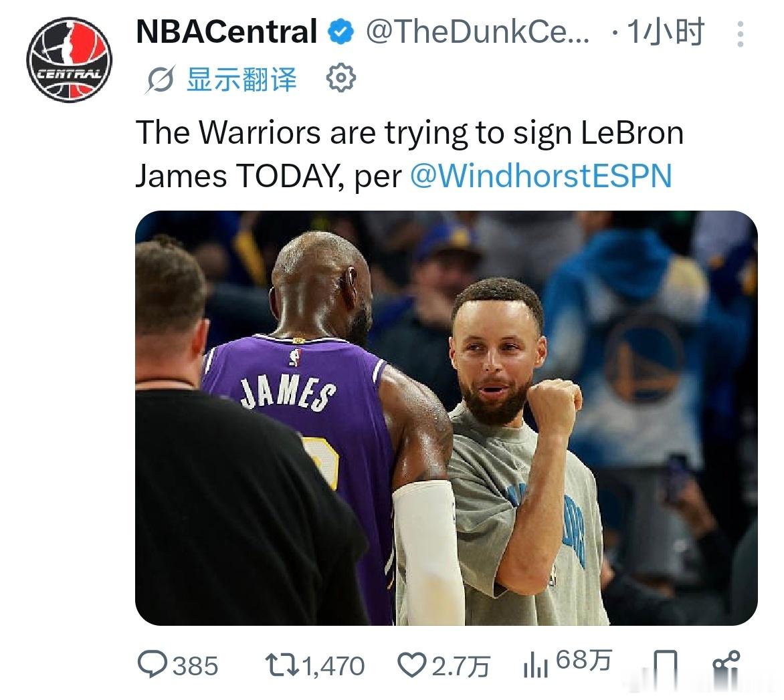This screenshot has height=700, width=784.
Task: Click the @TheDunkCe... handle
Action: (478, 32)
